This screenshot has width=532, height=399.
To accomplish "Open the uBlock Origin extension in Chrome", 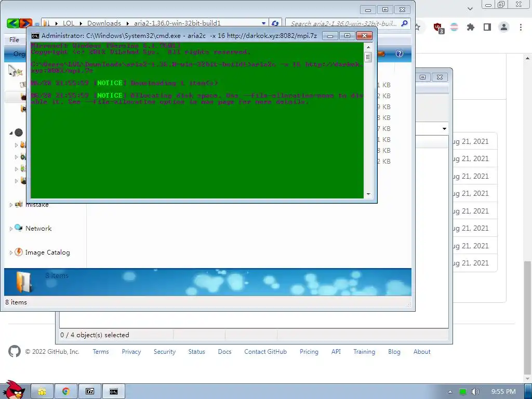I will coord(438,28).
